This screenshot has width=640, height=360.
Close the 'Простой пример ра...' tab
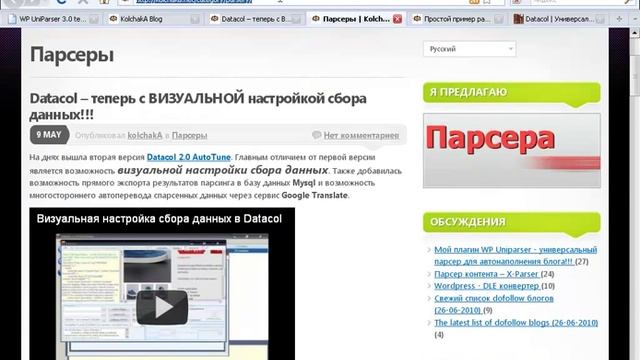[x=498, y=19]
